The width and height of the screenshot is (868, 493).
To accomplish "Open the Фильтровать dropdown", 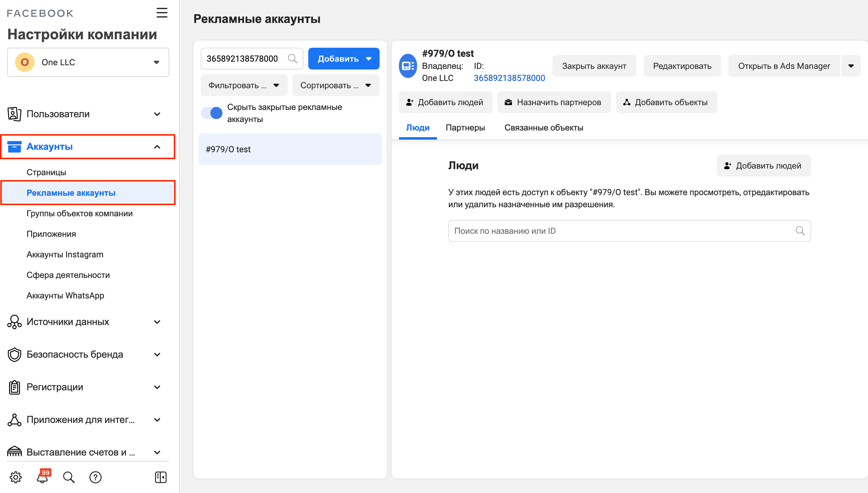I will click(244, 85).
